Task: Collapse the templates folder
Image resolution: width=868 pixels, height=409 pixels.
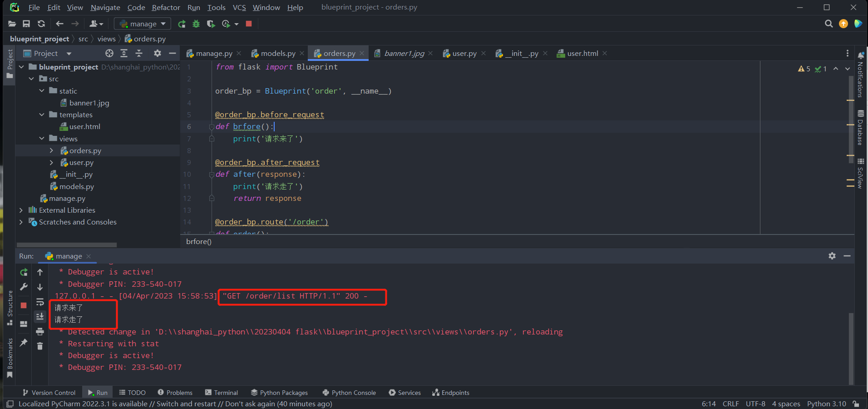Action: point(42,115)
